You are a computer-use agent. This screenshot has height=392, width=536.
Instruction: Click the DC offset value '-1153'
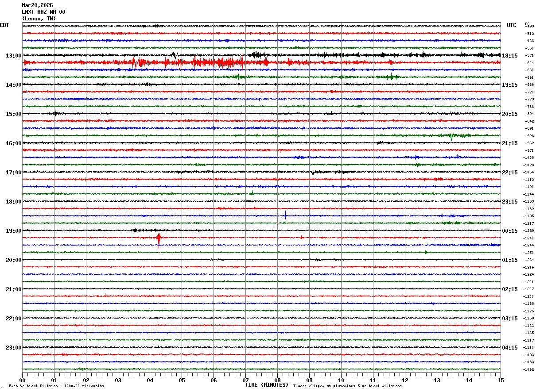529,201
